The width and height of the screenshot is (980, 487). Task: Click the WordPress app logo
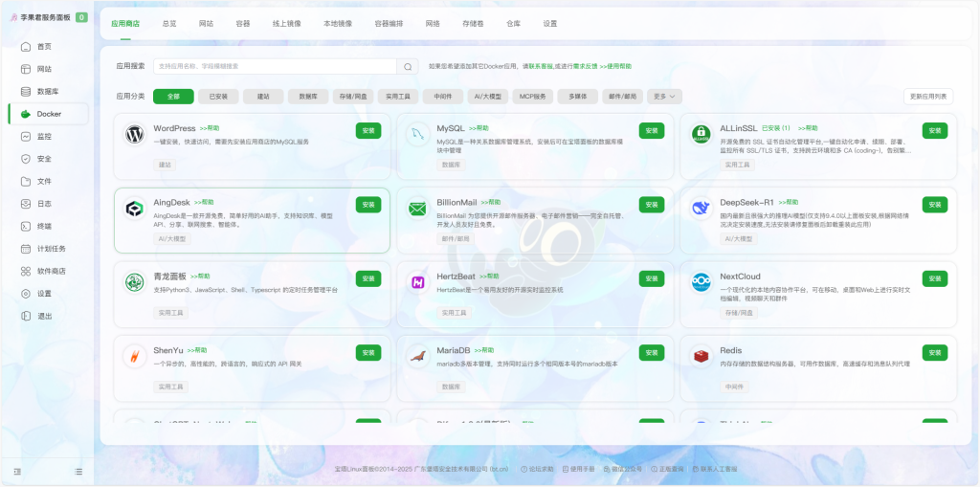pyautogui.click(x=134, y=134)
